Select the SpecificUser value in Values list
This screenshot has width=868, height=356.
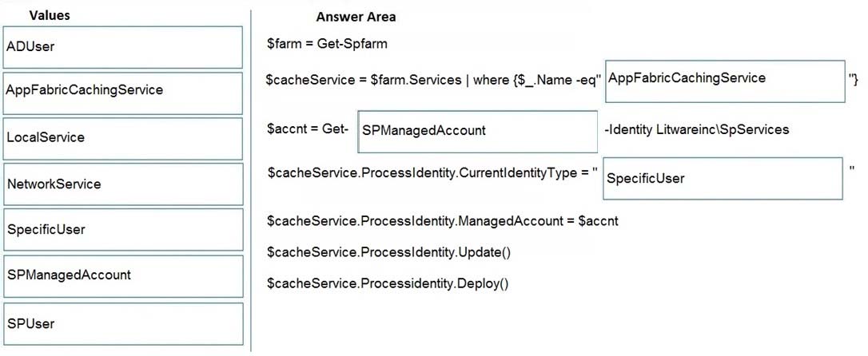[122, 229]
